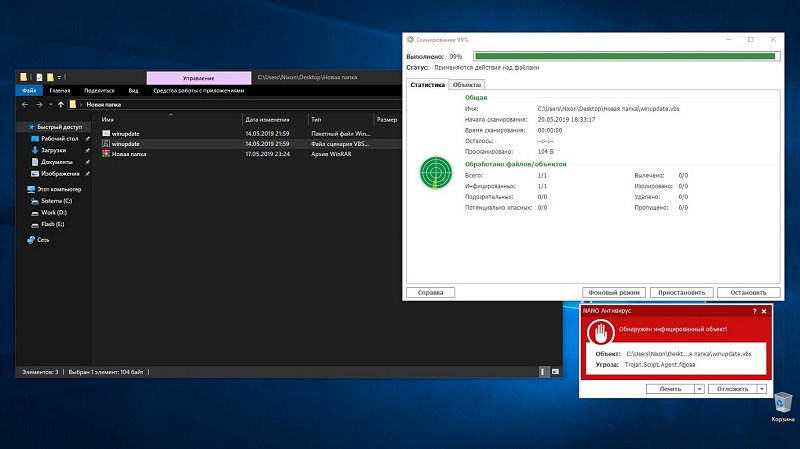Switch to the Объекты tab
800x449 pixels.
(467, 85)
